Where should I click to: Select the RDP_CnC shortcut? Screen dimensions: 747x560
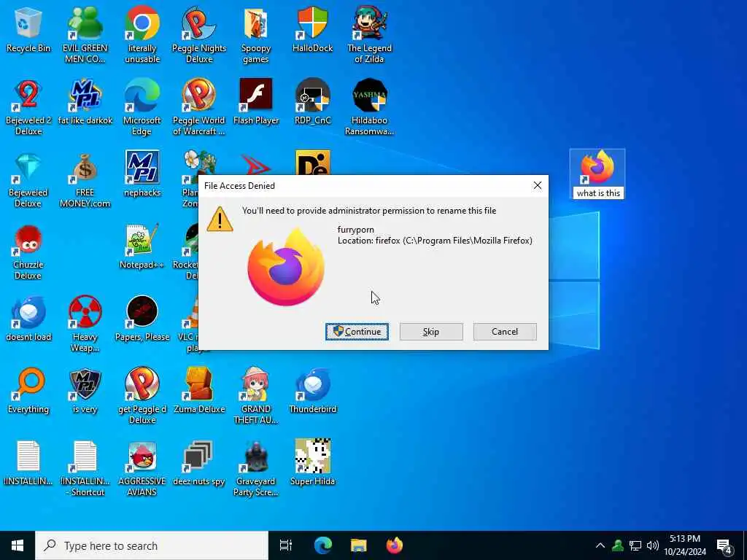point(312,102)
